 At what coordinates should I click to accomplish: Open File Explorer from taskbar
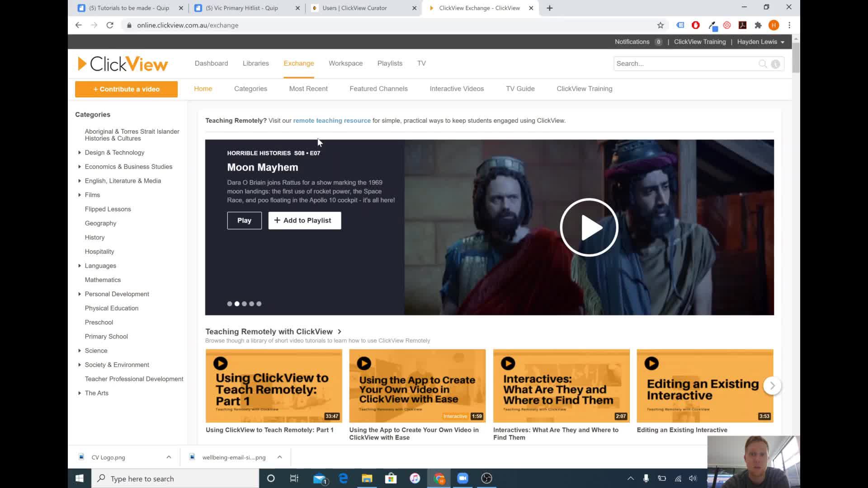[367, 478]
